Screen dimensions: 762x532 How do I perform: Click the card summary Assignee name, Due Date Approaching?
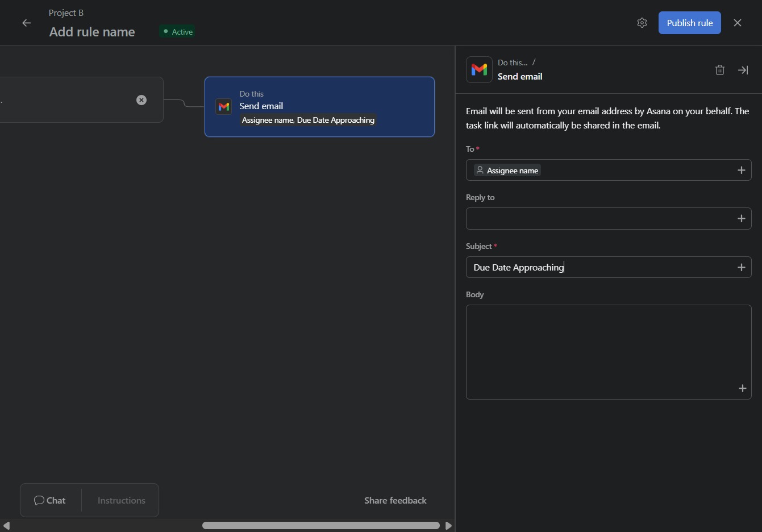click(x=308, y=120)
